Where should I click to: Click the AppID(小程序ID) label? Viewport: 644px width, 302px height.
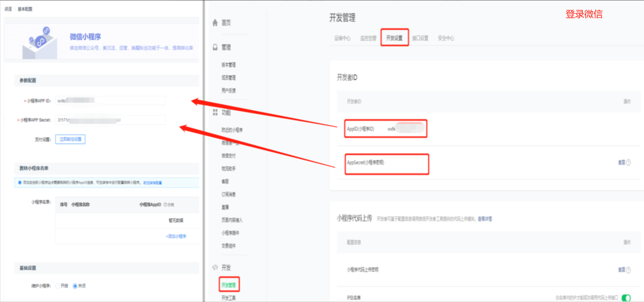[x=361, y=129]
